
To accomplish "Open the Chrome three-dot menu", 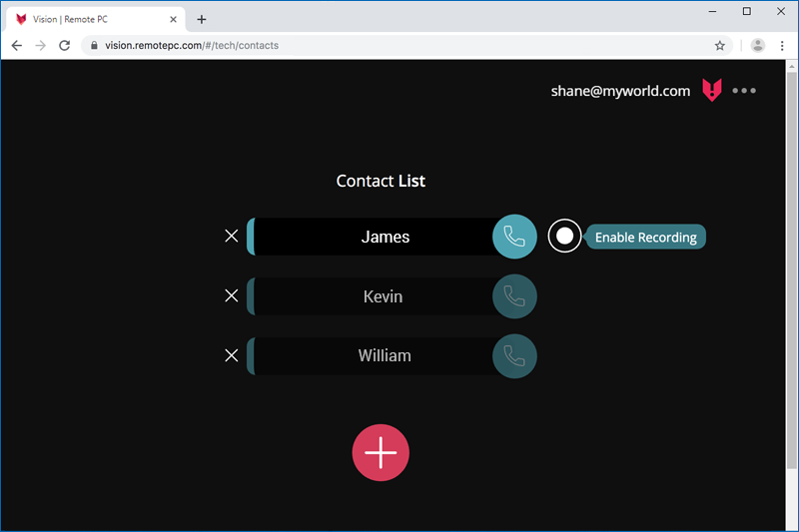I will click(782, 46).
